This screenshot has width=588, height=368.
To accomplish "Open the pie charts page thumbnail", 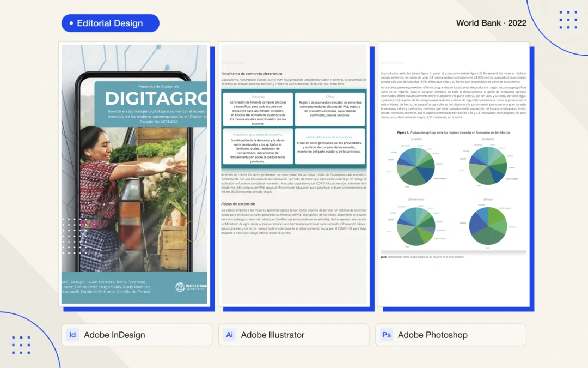I will pyautogui.click(x=454, y=174).
